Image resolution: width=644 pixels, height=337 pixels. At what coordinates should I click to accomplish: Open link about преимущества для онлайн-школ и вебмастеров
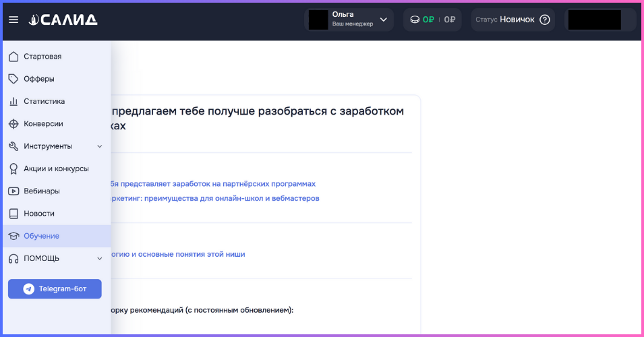coord(215,198)
